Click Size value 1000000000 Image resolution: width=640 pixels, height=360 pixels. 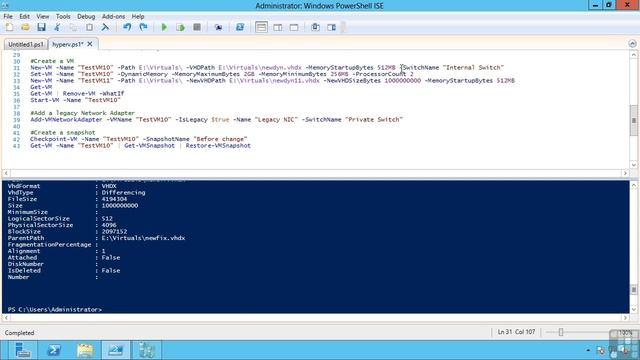click(120, 205)
